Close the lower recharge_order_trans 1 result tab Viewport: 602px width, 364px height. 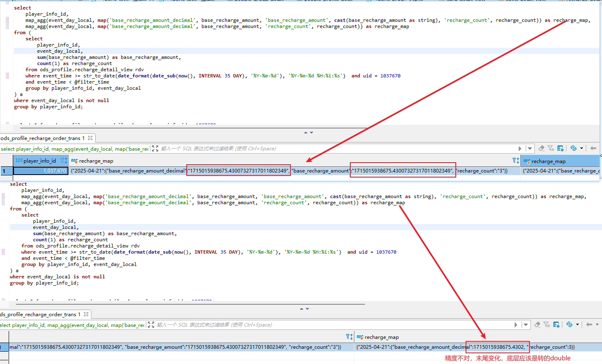pyautogui.click(x=86, y=314)
